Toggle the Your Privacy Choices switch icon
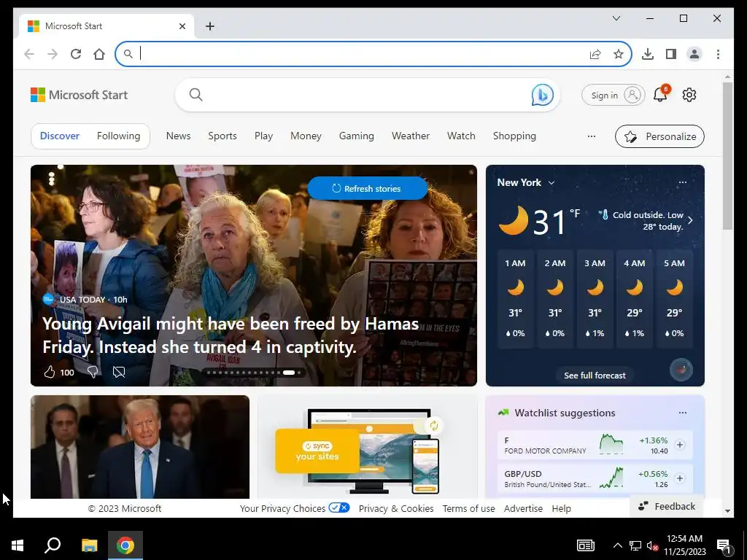Screen dimensions: 747x560 339,507
